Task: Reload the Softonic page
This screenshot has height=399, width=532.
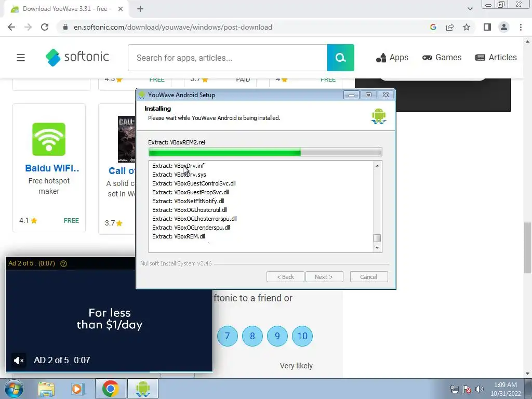Action: point(45,27)
